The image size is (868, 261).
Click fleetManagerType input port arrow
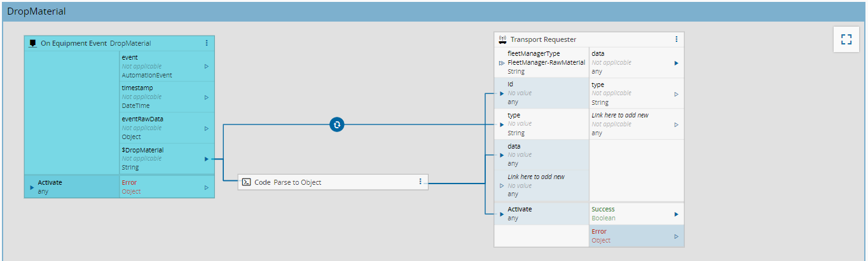tap(502, 63)
